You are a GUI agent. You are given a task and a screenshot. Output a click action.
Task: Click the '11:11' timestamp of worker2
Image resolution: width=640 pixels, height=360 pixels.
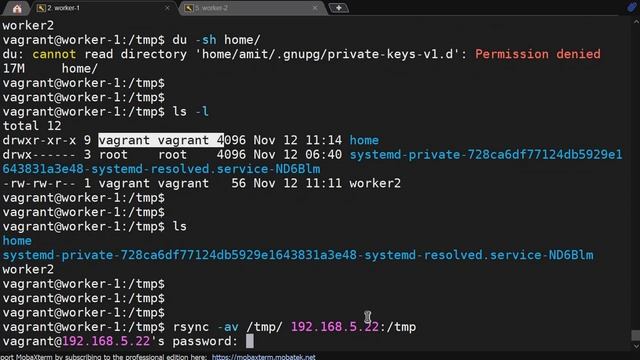click(324, 183)
